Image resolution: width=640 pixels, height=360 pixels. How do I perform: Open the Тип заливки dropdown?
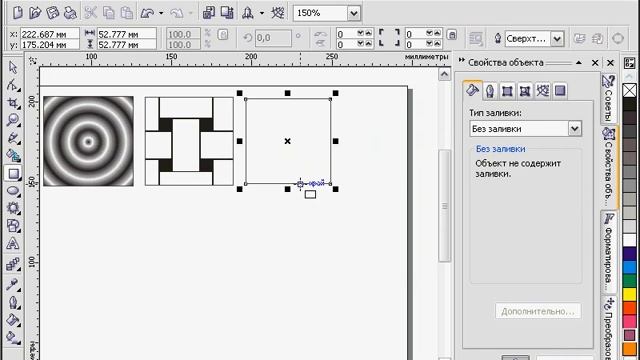574,129
